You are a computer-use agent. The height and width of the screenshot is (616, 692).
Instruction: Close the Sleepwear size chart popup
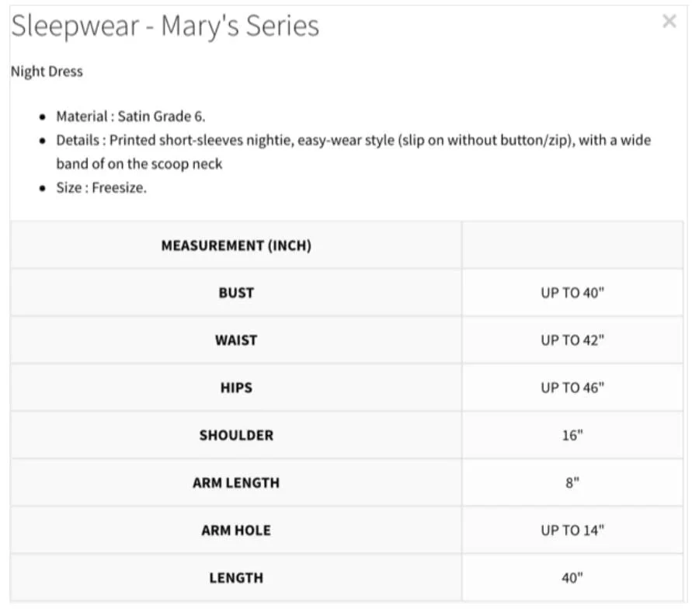(x=669, y=21)
